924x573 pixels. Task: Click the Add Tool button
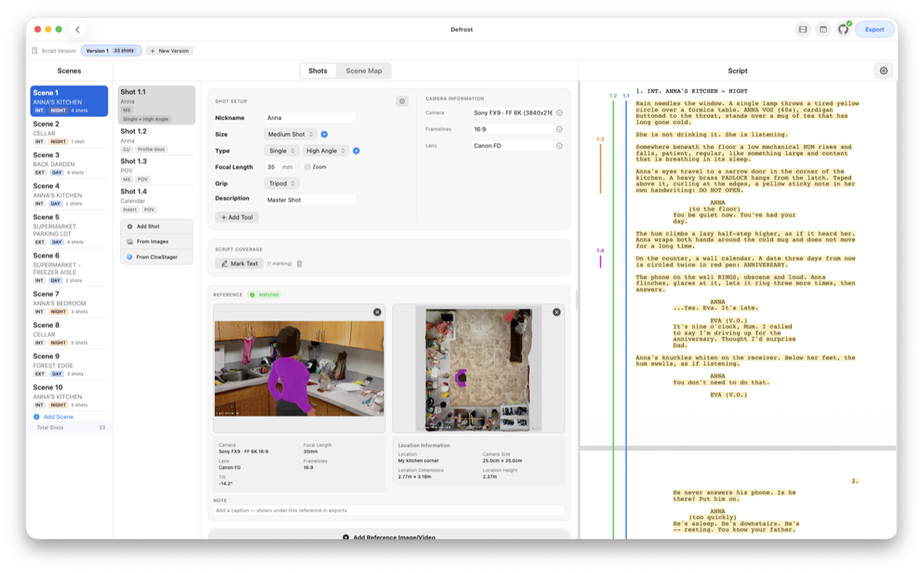pyautogui.click(x=236, y=217)
